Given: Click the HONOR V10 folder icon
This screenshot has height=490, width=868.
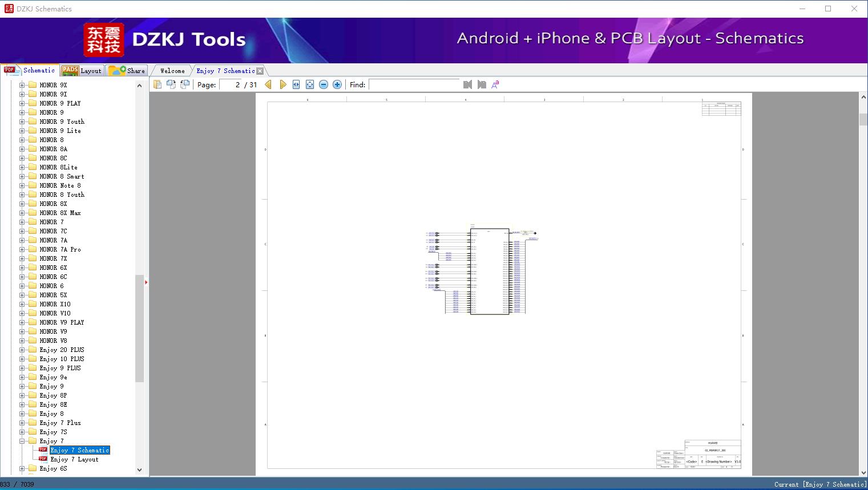Looking at the screenshot, I should pos(33,313).
